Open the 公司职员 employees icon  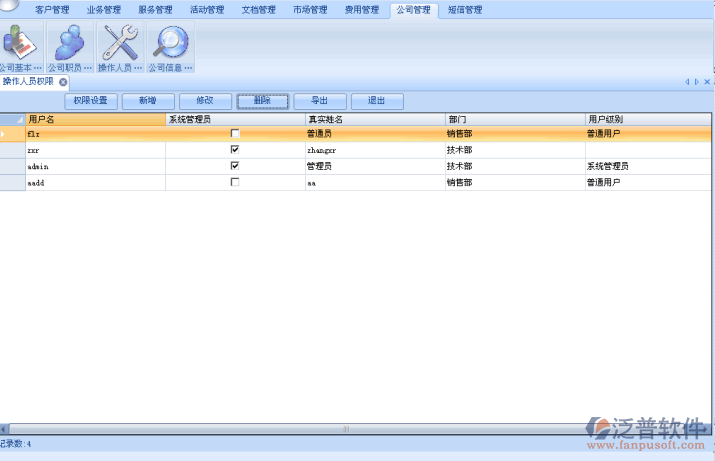(x=70, y=47)
